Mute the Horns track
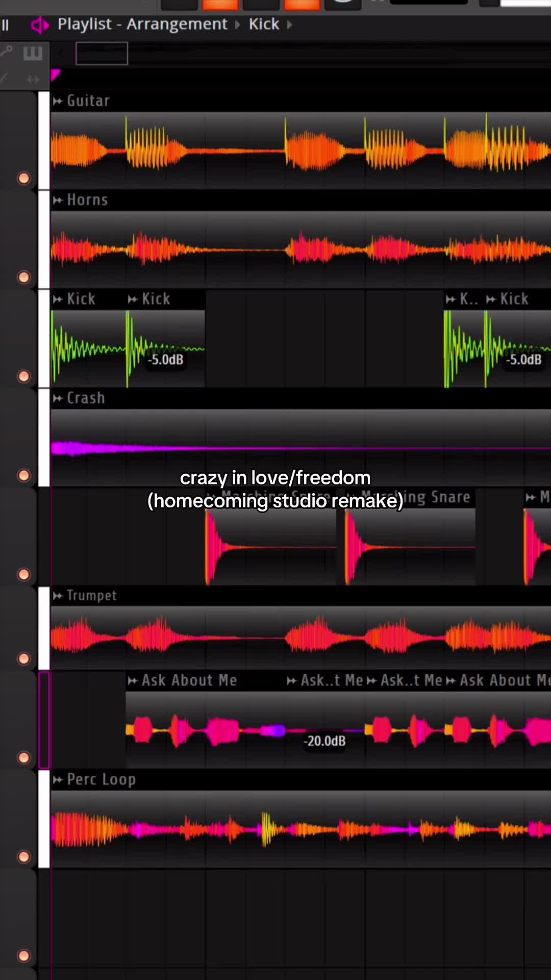The image size is (551, 980). (x=23, y=277)
